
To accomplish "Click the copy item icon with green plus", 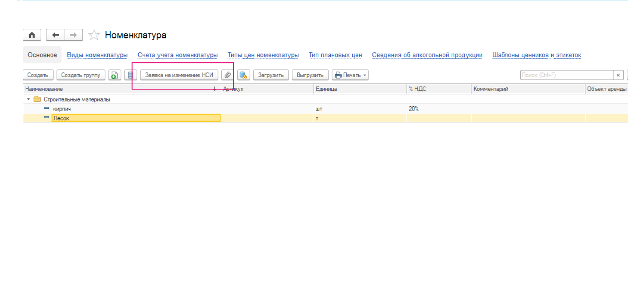I will coord(114,75).
